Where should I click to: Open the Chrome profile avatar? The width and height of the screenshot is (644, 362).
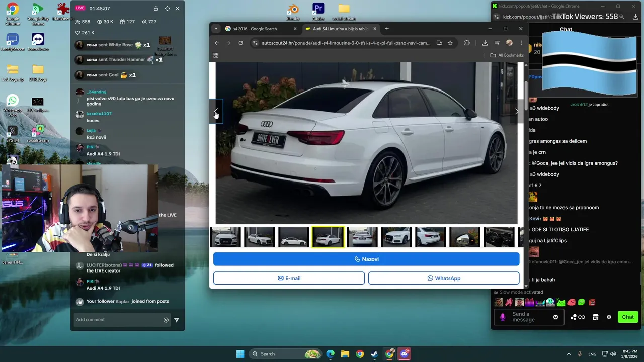(x=509, y=43)
